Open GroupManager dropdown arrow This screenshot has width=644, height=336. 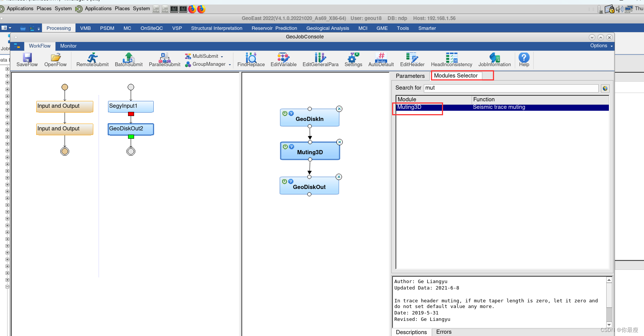tap(230, 65)
